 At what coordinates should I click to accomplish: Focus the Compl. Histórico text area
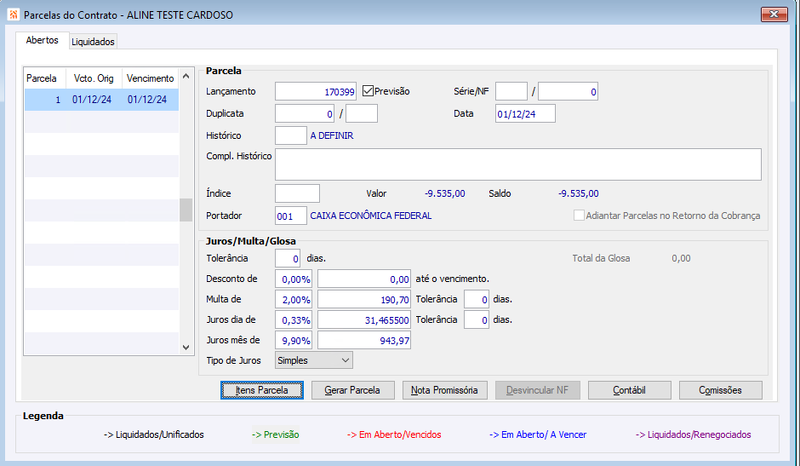click(518, 164)
